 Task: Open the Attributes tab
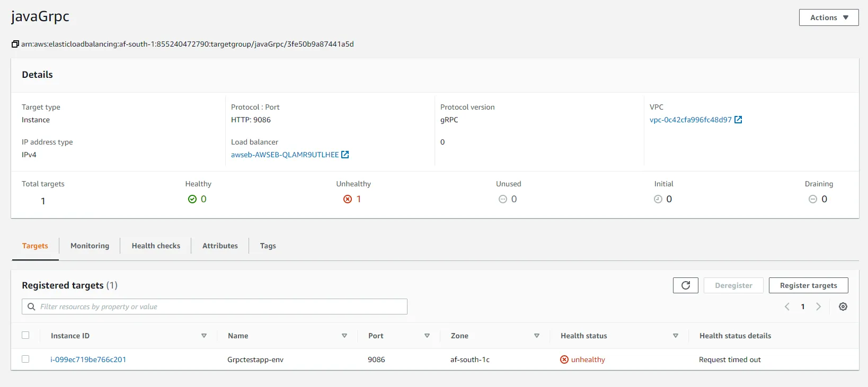click(x=220, y=246)
